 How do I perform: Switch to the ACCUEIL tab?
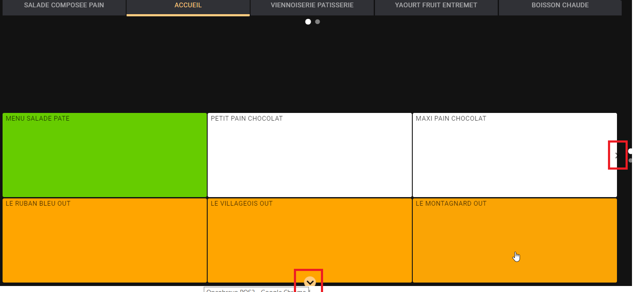pos(188,6)
